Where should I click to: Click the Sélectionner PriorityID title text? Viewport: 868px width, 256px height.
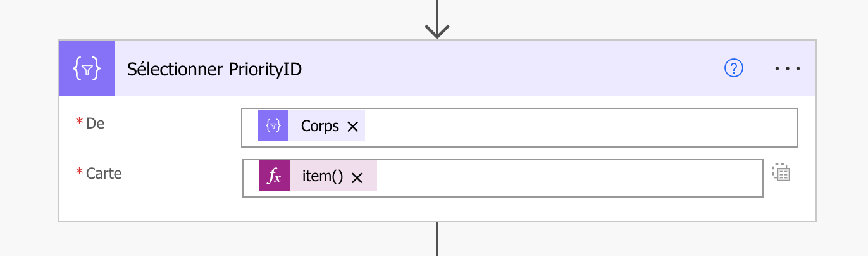click(x=214, y=69)
